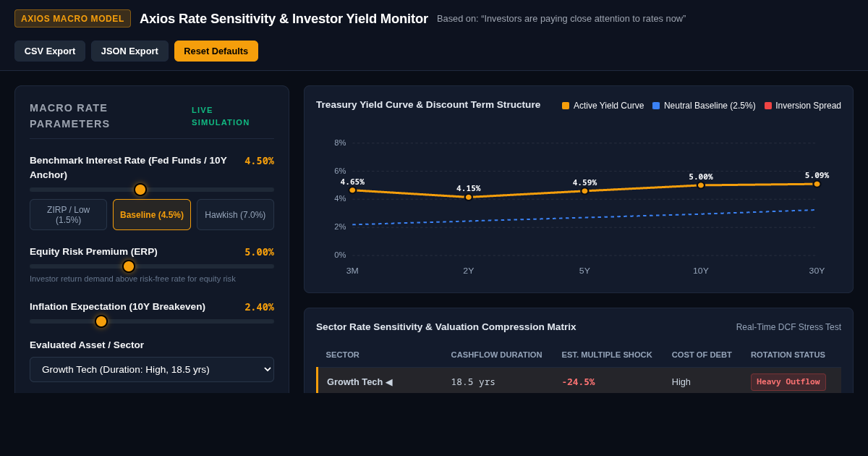Click the 4.50% benchmark rate value
Viewport: 868px width, 456px height.
pyautogui.click(x=259, y=161)
